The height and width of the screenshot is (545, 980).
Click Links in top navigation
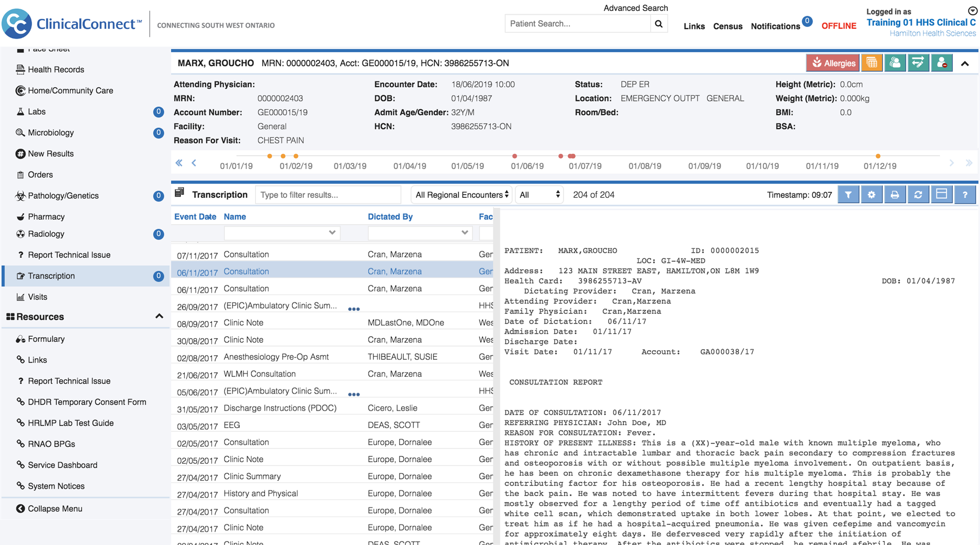tap(694, 26)
